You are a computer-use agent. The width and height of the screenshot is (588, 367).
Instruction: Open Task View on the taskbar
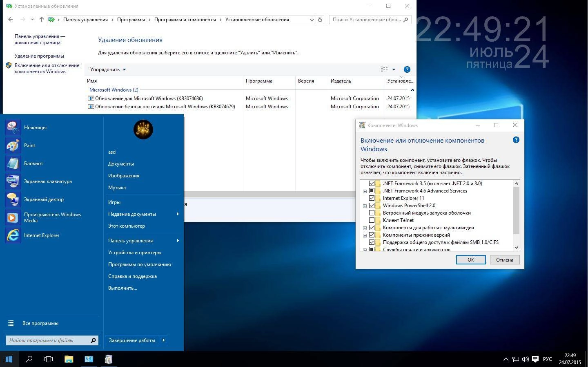tap(49, 359)
